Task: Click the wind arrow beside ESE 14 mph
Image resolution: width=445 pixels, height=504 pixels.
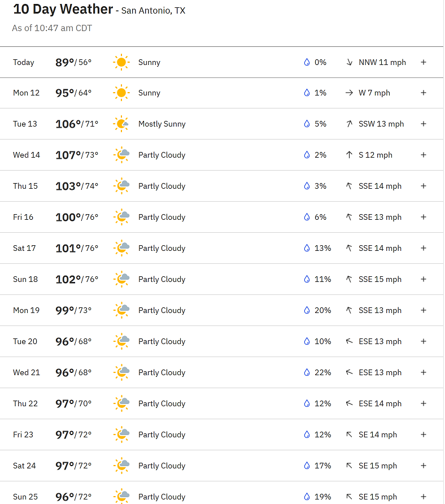Action: 349,404
